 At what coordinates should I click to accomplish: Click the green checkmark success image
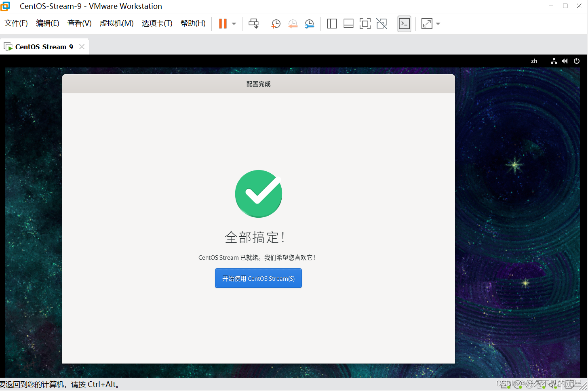pos(259,194)
